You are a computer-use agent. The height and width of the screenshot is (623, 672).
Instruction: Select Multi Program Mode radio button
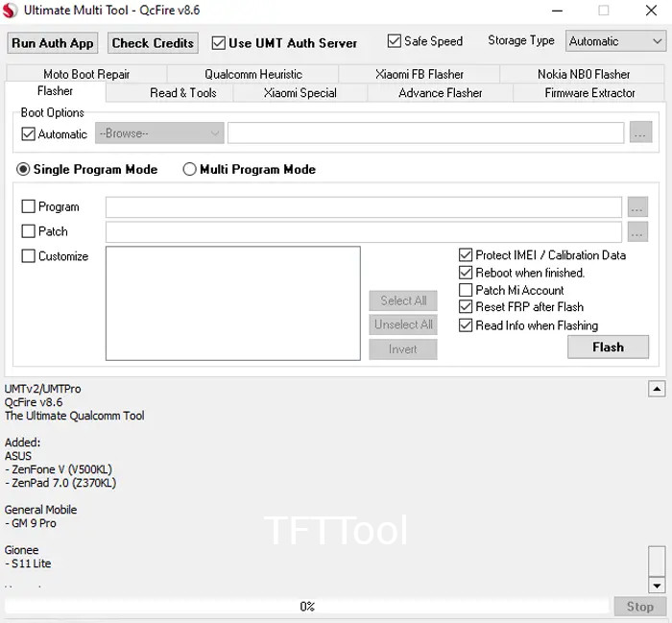pyautogui.click(x=190, y=170)
